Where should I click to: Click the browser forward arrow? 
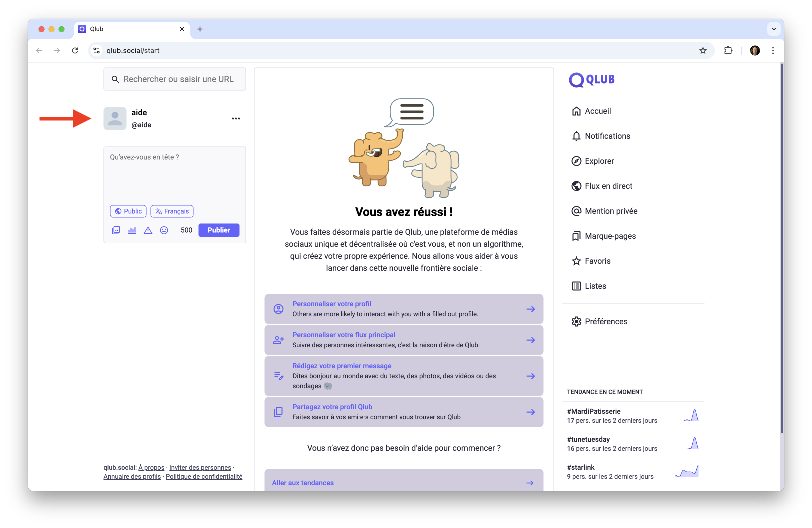click(x=57, y=50)
